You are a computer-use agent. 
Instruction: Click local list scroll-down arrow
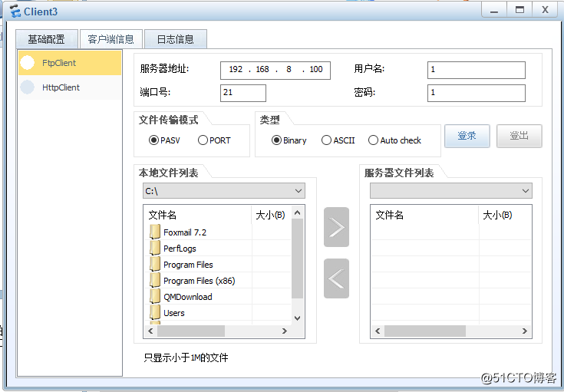297,318
